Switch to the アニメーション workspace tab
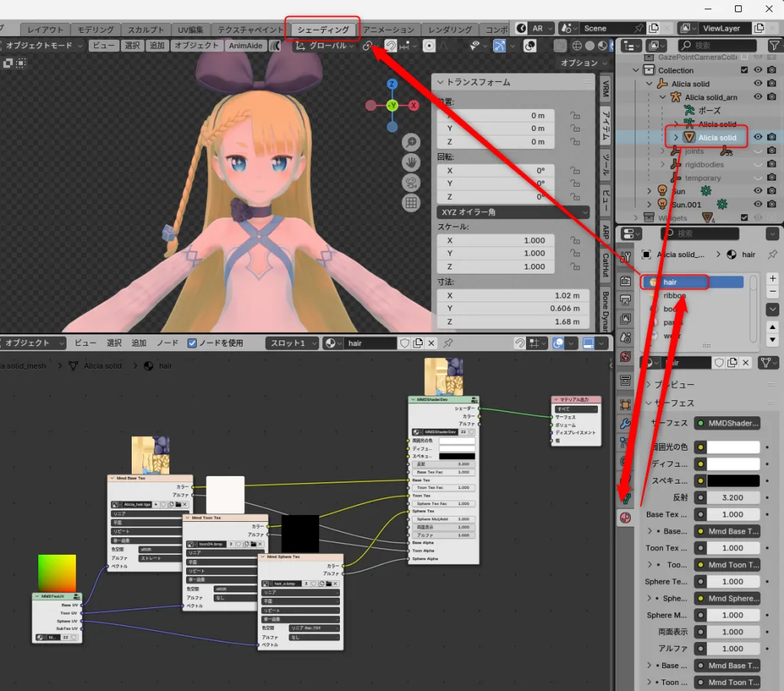Image resolution: width=784 pixels, height=691 pixels. coord(388,30)
